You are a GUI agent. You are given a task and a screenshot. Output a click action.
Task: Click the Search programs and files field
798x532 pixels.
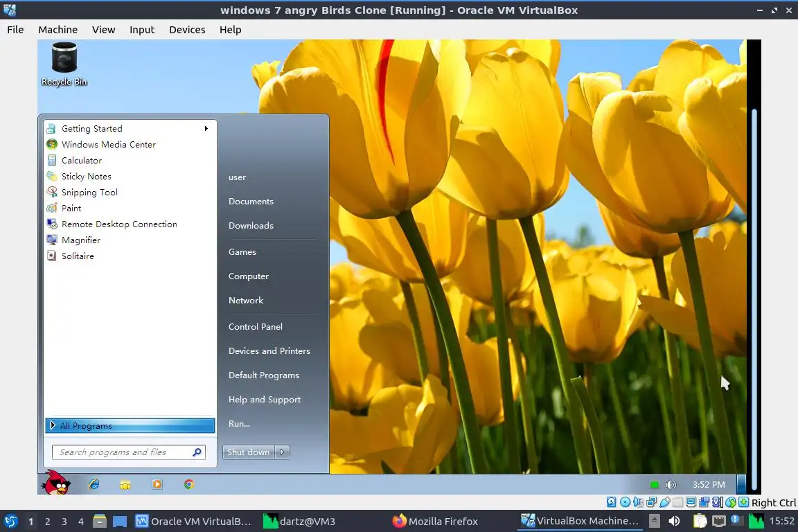point(129,452)
